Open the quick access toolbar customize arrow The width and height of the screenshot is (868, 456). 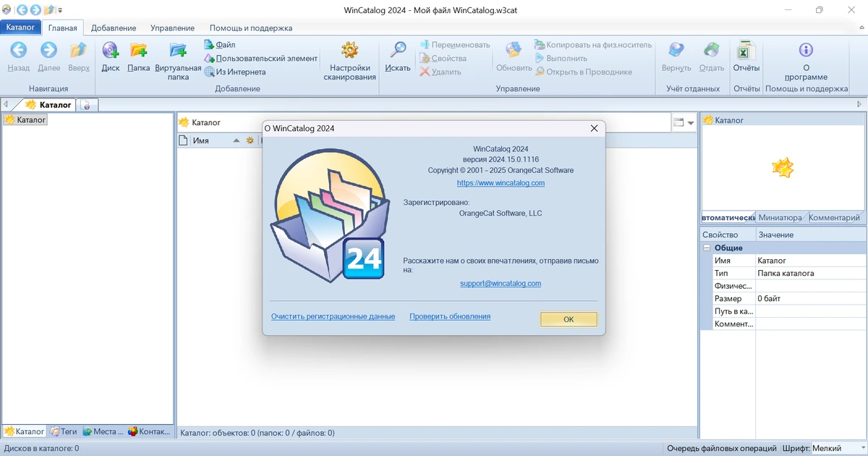pyautogui.click(x=59, y=11)
